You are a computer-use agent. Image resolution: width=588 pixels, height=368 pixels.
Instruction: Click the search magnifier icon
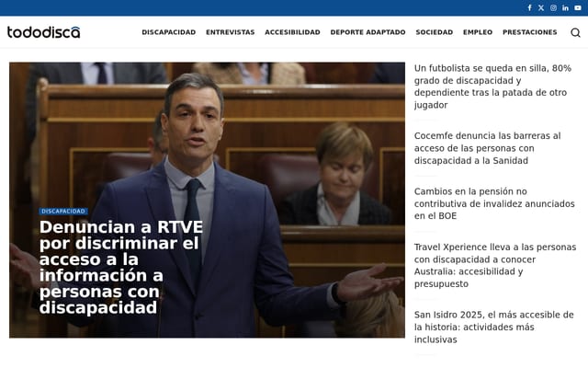coord(576,33)
